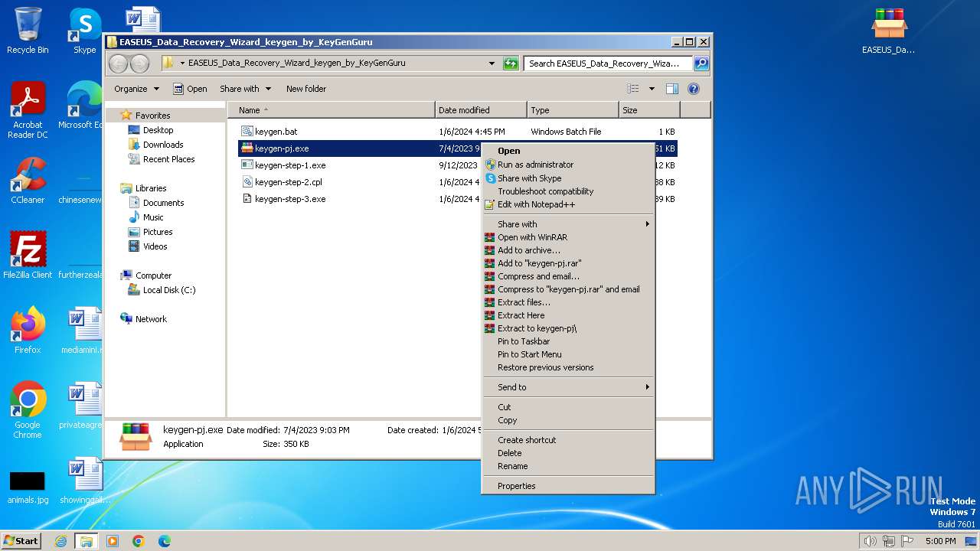Open Chrome from the taskbar
Screen dimensions: 980x551
coord(139,541)
